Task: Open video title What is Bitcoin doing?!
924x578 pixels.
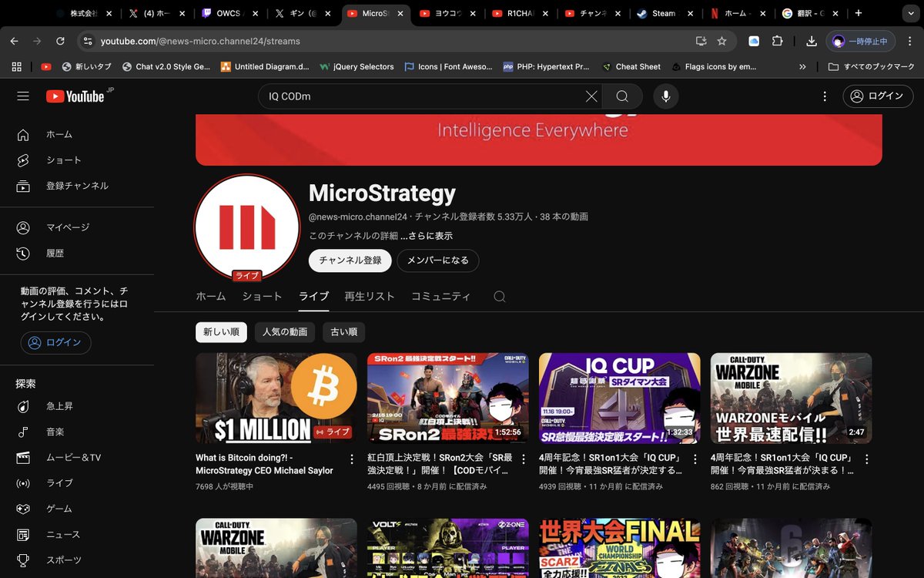Action: pos(264,464)
